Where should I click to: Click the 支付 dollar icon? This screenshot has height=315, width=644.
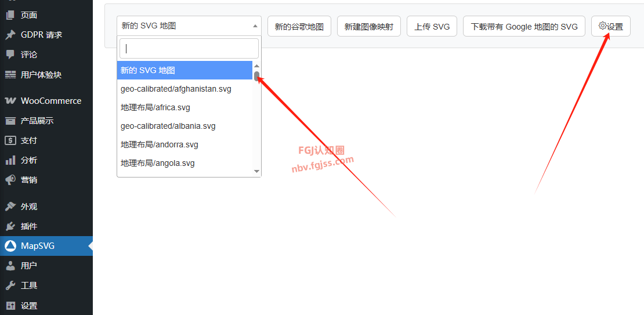(x=10, y=140)
